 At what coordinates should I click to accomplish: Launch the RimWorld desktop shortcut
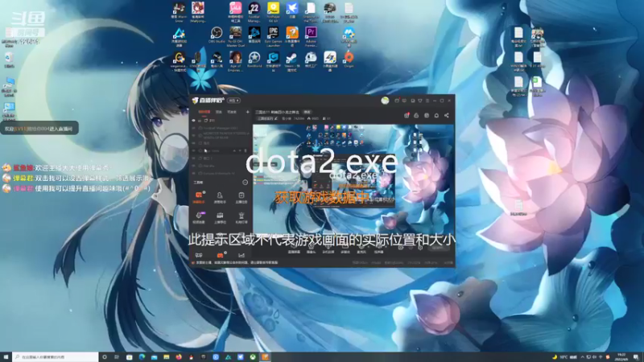254,60
